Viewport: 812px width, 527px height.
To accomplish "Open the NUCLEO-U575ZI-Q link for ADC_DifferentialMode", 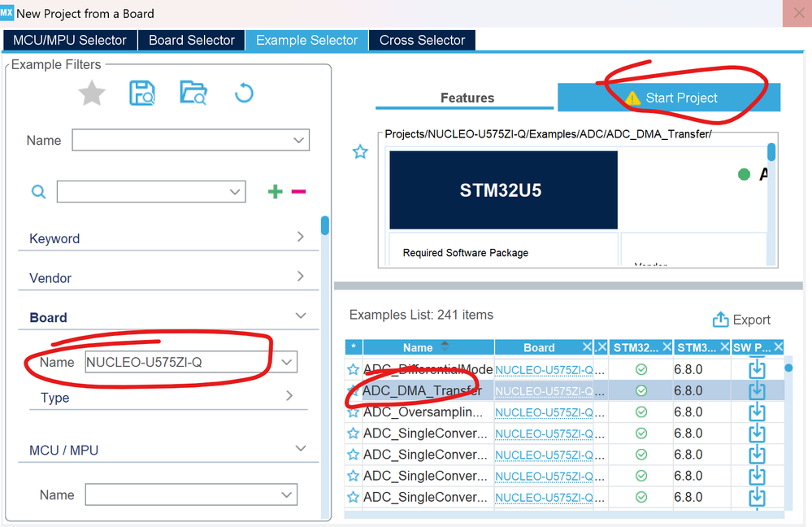I will click(x=545, y=370).
